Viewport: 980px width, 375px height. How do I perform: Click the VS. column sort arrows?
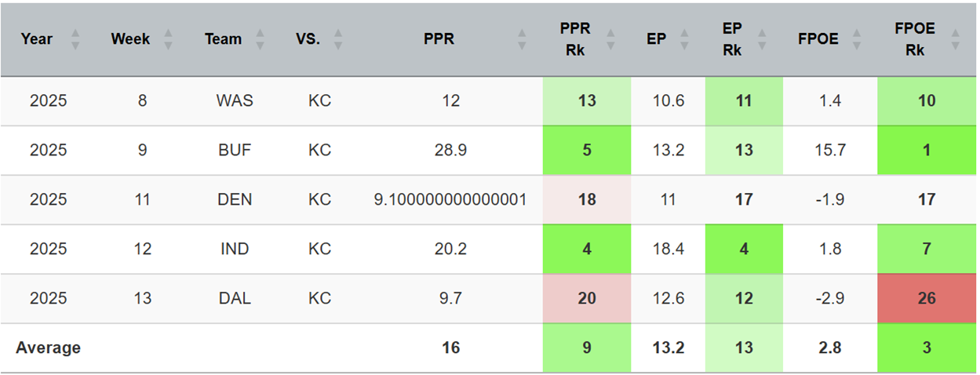tap(338, 39)
